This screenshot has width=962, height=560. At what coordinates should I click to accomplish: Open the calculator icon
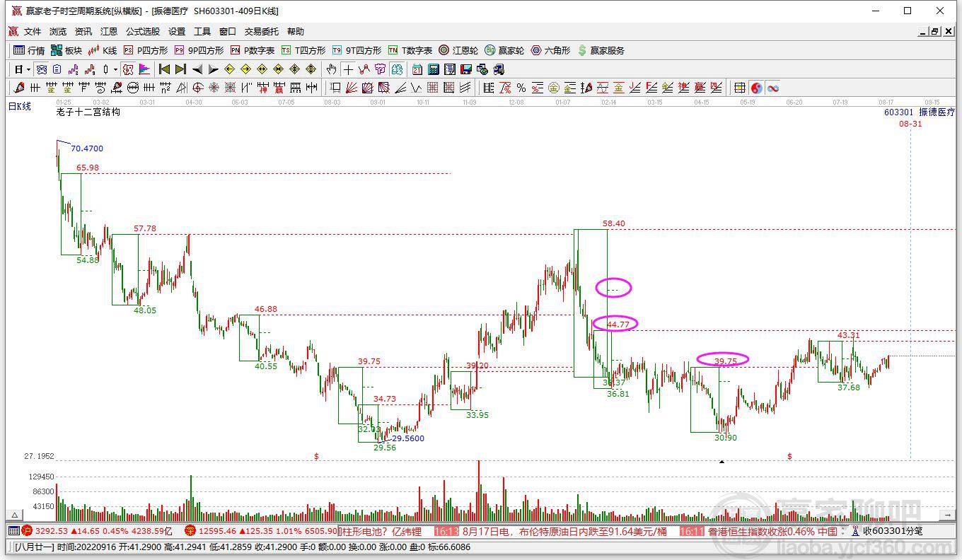(x=433, y=69)
